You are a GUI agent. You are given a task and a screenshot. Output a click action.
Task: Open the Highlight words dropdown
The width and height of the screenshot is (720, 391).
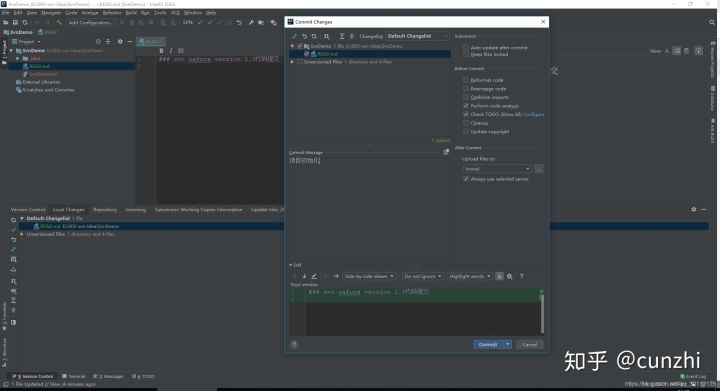(x=470, y=276)
